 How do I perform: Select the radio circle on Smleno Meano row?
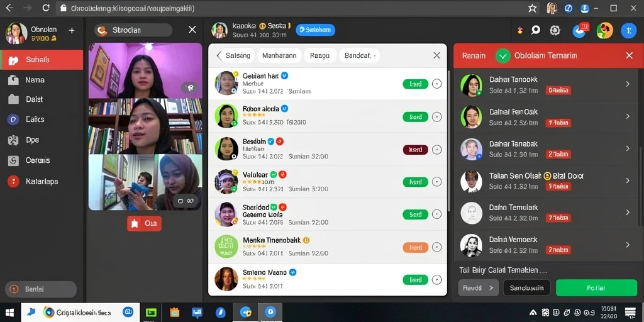coord(437,280)
